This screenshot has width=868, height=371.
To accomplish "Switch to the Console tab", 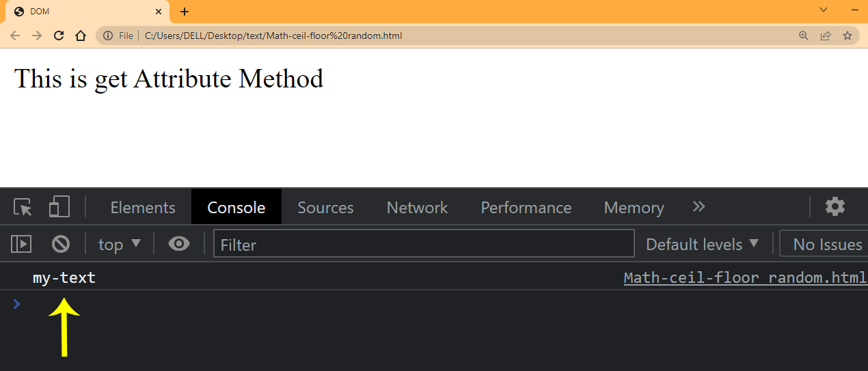I will pyautogui.click(x=236, y=207).
